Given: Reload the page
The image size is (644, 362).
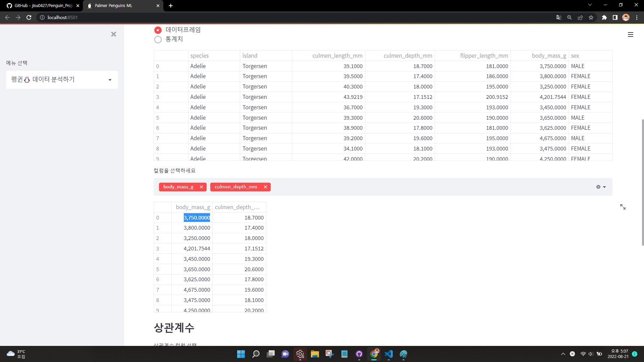Looking at the screenshot, I should pos(29,17).
